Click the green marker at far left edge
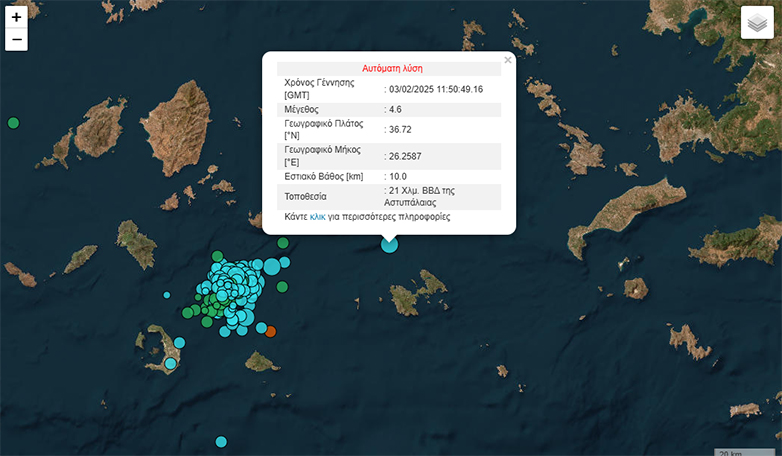Screen dimensions: 782x456 pyautogui.click(x=13, y=123)
